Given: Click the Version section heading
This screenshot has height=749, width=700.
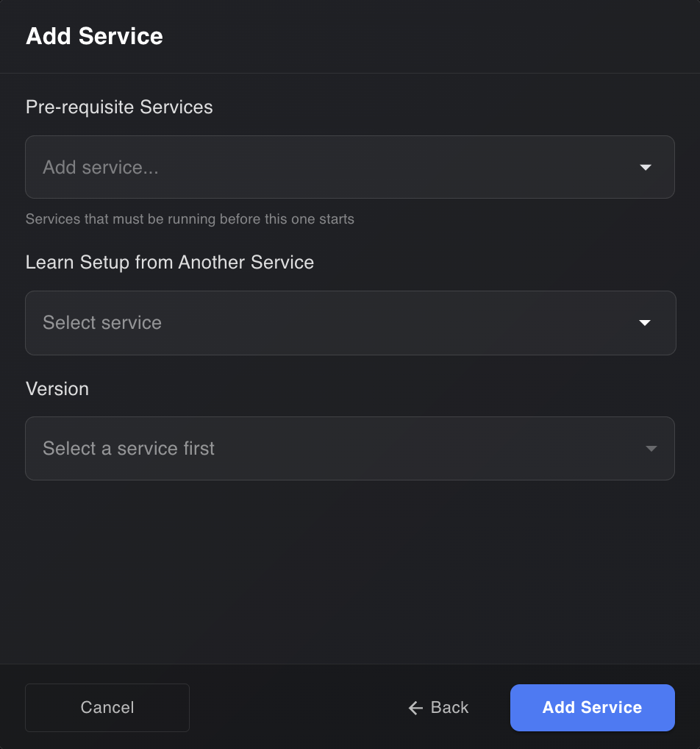Looking at the screenshot, I should 57,388.
